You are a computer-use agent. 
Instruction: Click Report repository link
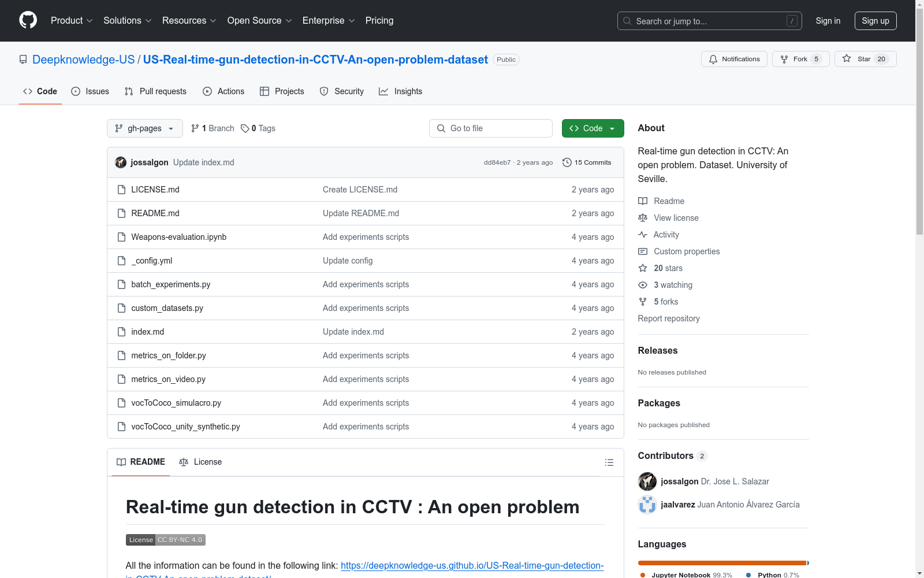(669, 318)
